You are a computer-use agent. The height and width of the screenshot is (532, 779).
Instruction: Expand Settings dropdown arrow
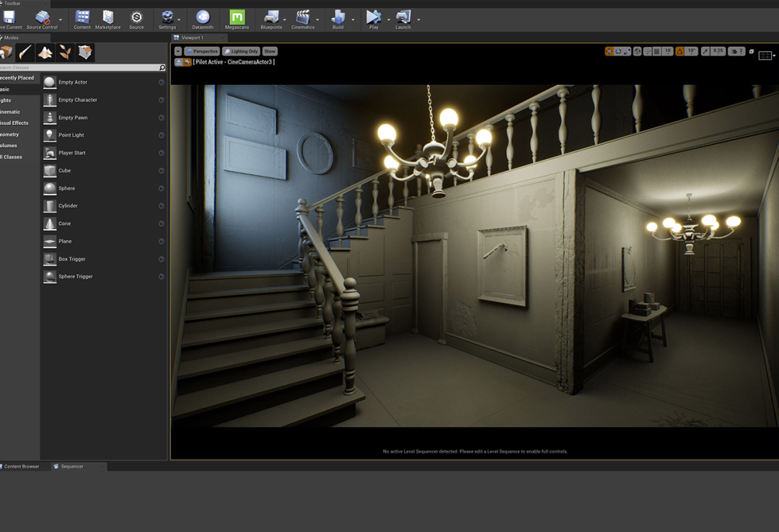[x=180, y=20]
